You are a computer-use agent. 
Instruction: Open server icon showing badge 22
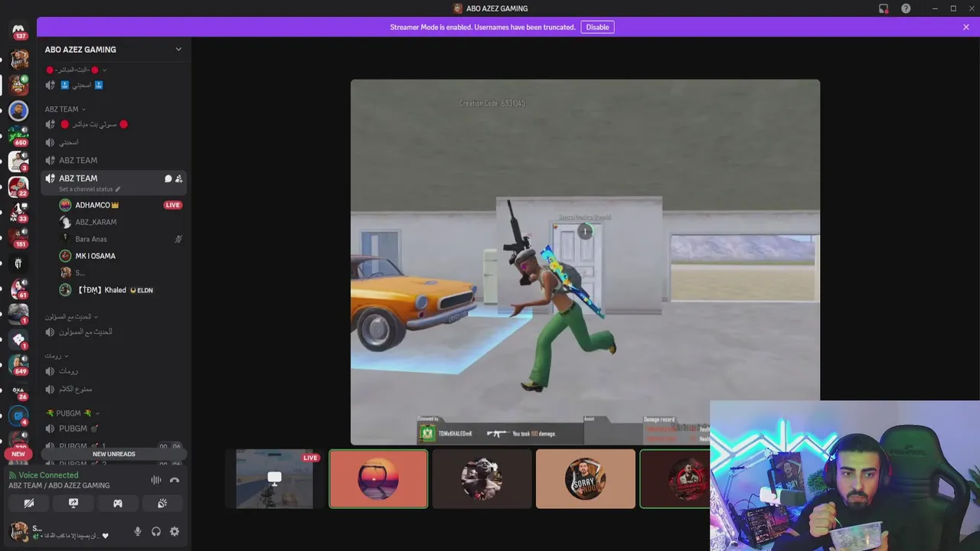(18, 186)
